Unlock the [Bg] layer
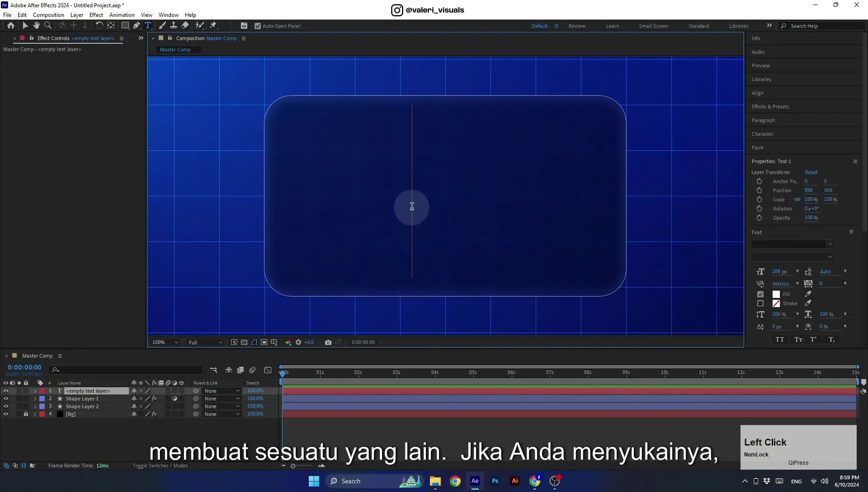The image size is (868, 492). 26,414
